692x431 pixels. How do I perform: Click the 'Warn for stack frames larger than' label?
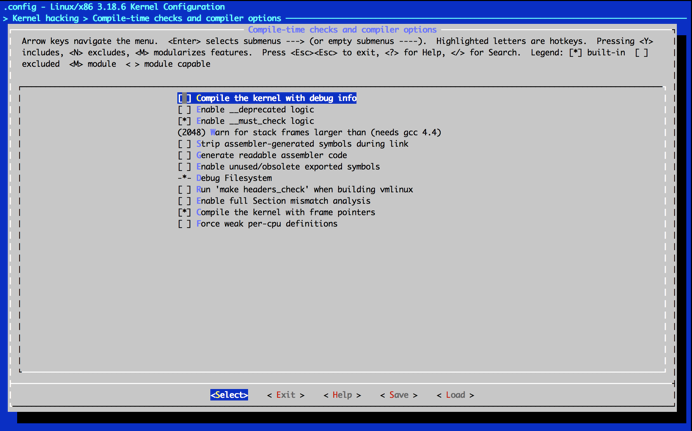pos(289,132)
